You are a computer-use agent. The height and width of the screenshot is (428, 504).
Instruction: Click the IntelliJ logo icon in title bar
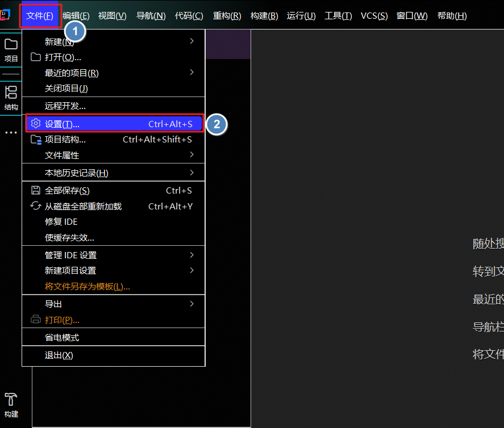[5, 14]
